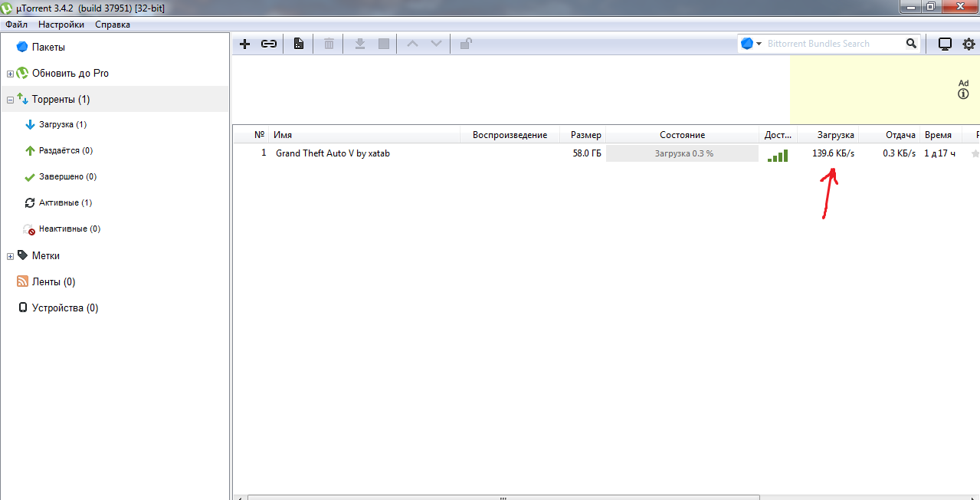
Task: Click the 139.6 КБ/s download speed cell
Action: [x=833, y=153]
